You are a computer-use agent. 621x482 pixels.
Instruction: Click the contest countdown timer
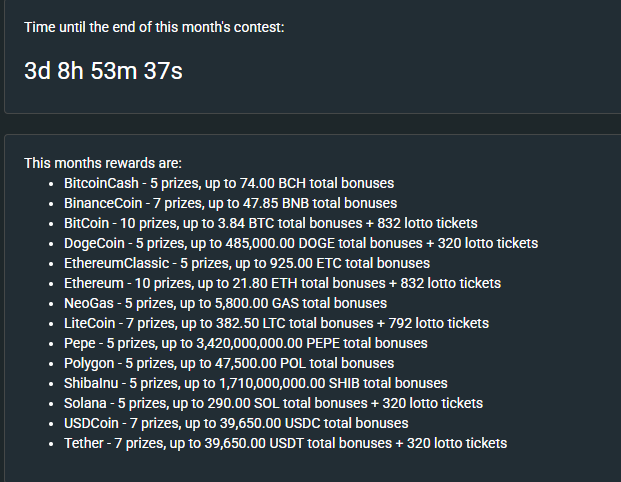[x=103, y=71]
